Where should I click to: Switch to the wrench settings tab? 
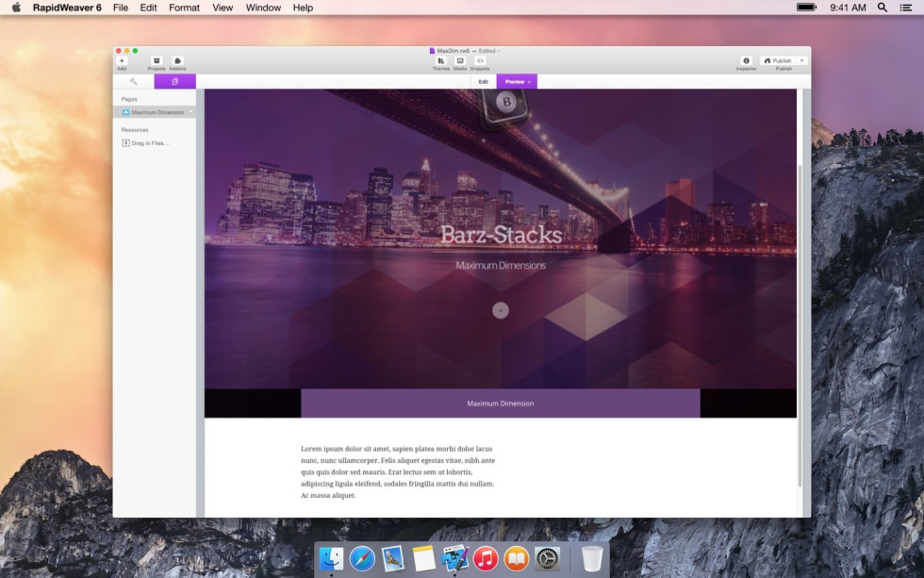click(133, 81)
